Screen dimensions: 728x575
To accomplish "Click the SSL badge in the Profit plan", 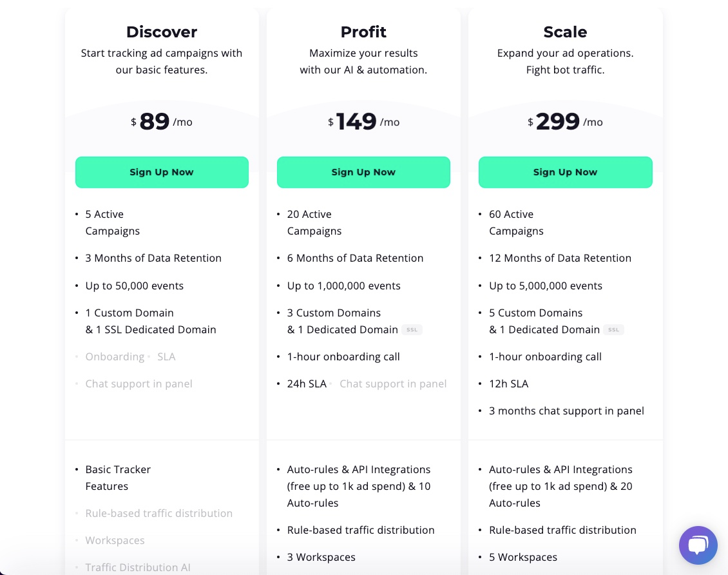I will tap(412, 330).
